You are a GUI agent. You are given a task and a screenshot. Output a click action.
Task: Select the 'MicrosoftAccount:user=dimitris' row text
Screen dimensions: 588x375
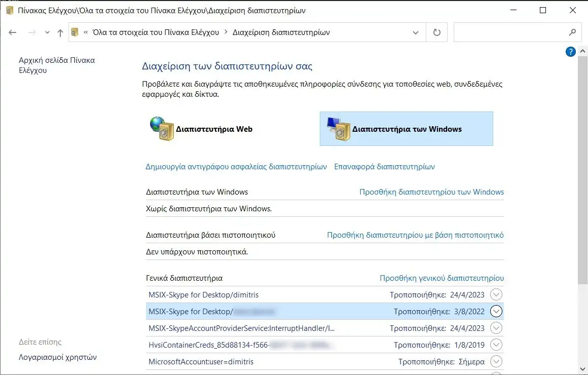pyautogui.click(x=201, y=362)
